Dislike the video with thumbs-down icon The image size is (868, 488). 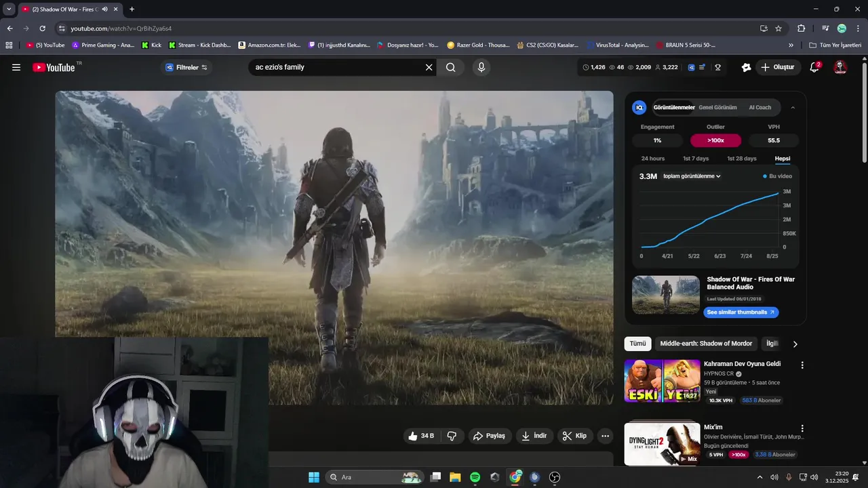coord(452,436)
